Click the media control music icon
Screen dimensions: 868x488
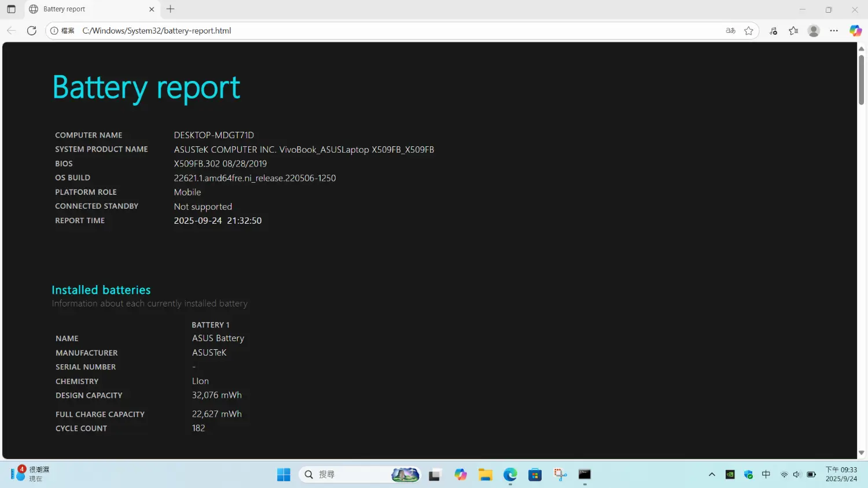coord(774,31)
